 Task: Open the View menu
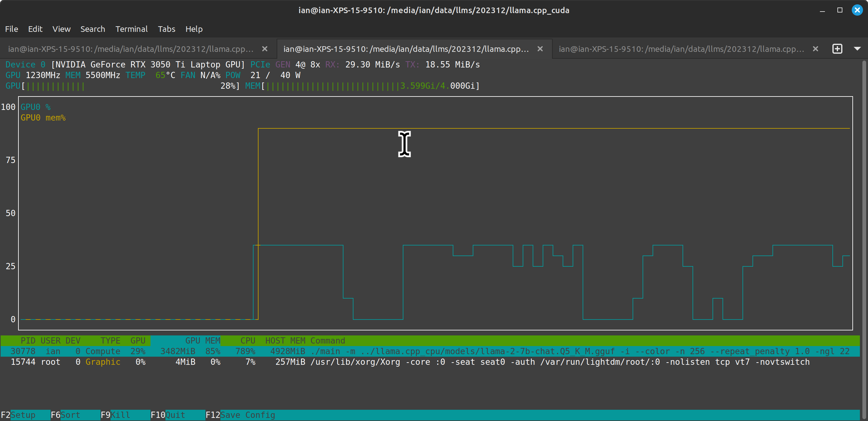[x=61, y=29]
